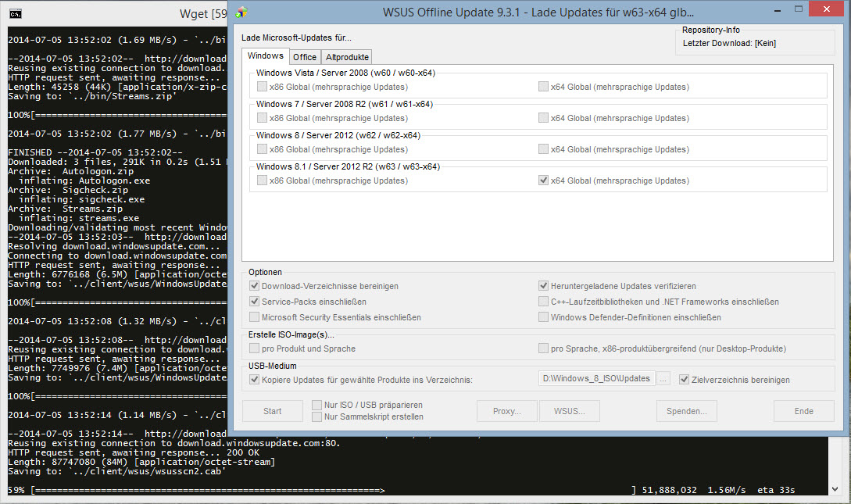
Task: Click the browse button beside USB directory
Action: tap(663, 379)
